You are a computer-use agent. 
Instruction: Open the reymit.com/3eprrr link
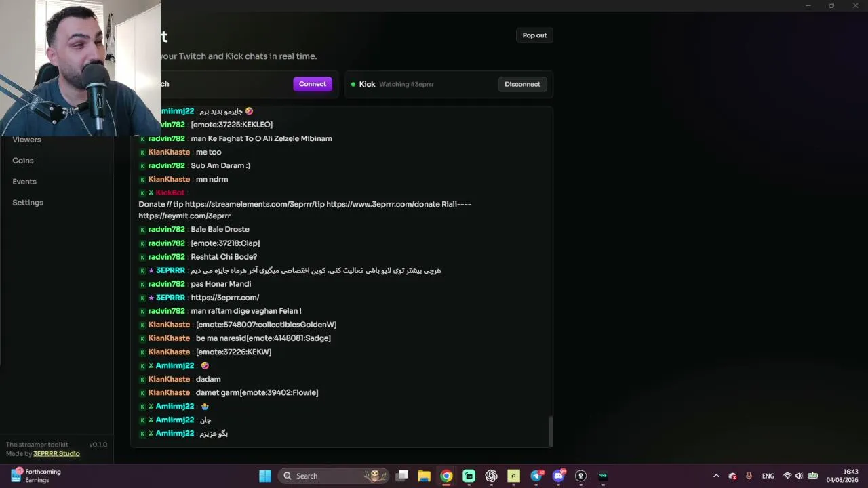184,216
